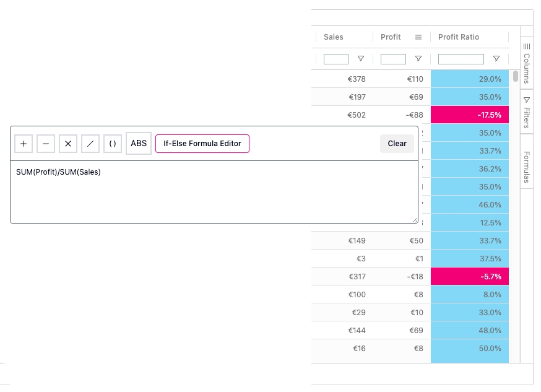This screenshot has height=392, width=541.
Task: Insert parentheses into the formula
Action: coord(113,144)
